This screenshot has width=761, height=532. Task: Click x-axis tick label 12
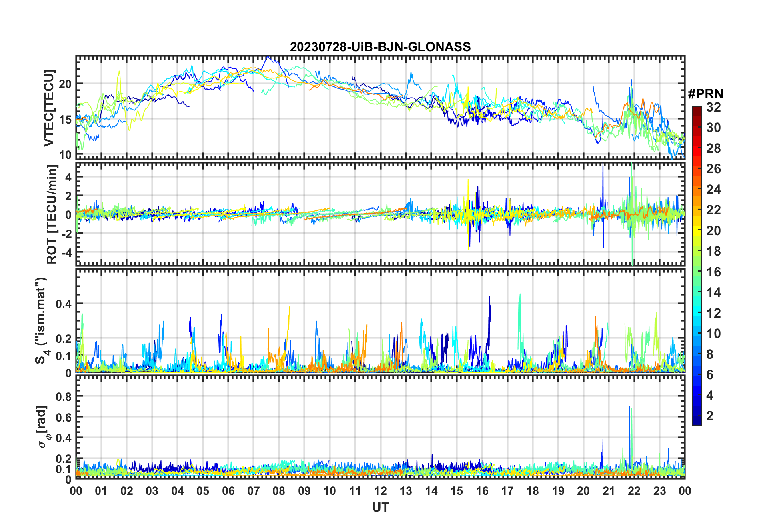380,491
